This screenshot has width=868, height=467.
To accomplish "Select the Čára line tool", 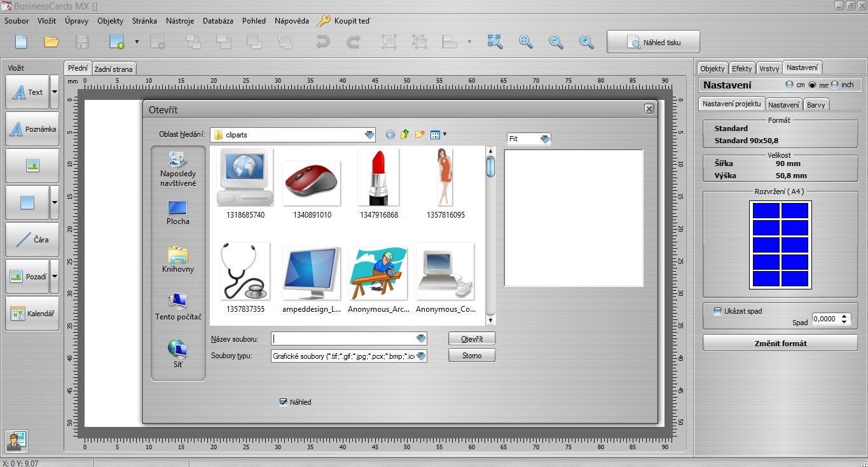I will coord(32,240).
